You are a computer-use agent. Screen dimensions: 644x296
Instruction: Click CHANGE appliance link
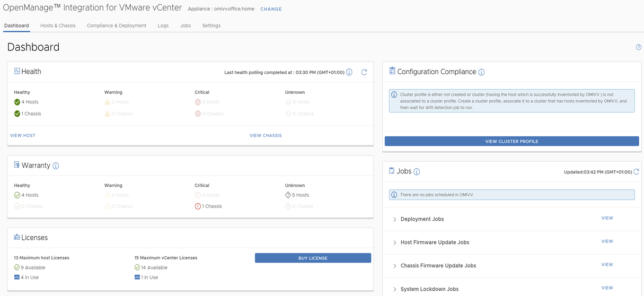(271, 9)
